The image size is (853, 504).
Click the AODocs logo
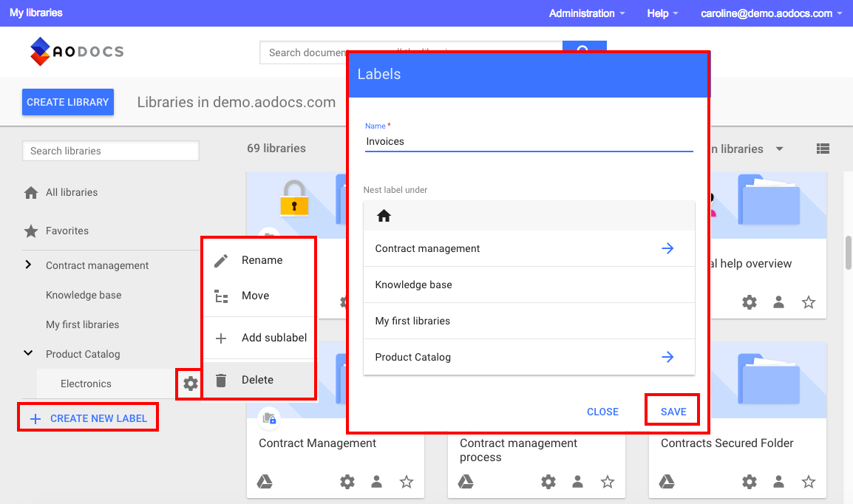tap(78, 52)
